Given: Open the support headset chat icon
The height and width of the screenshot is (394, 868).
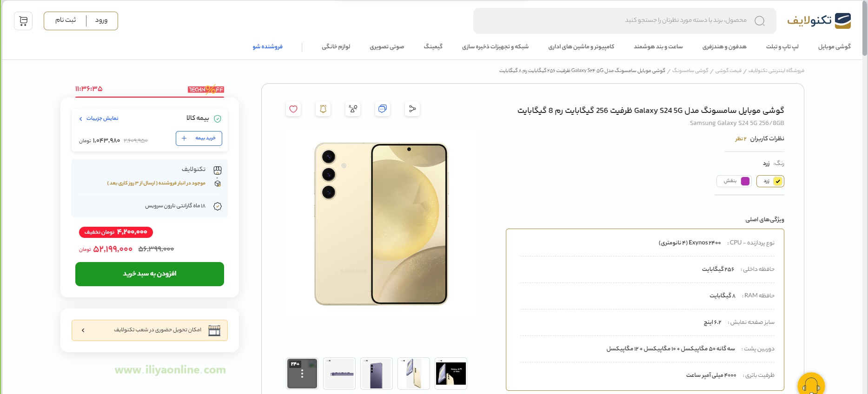Looking at the screenshot, I should tap(811, 385).
